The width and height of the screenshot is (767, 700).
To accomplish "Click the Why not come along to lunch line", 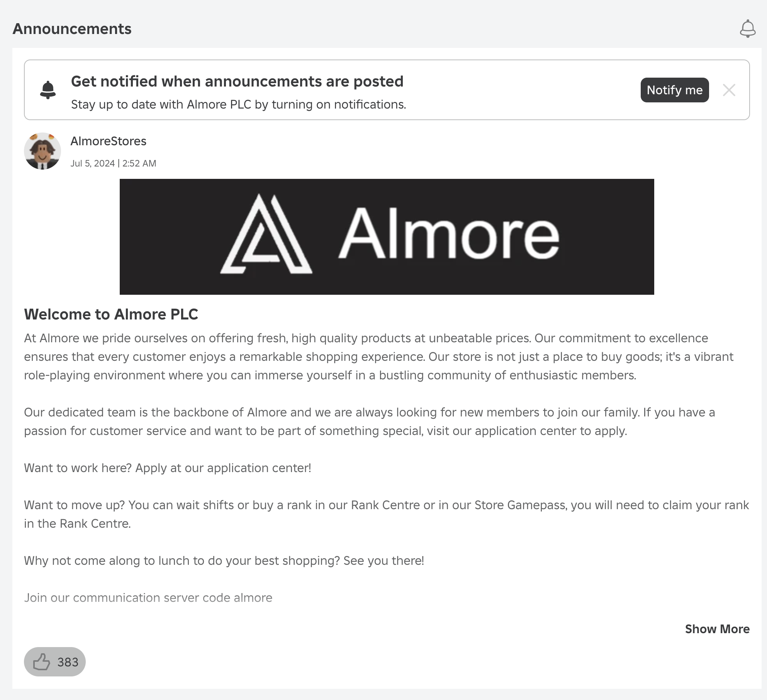I will [224, 561].
